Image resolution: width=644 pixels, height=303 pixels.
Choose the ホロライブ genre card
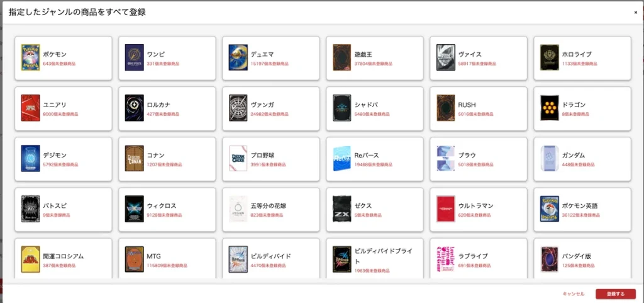582,58
